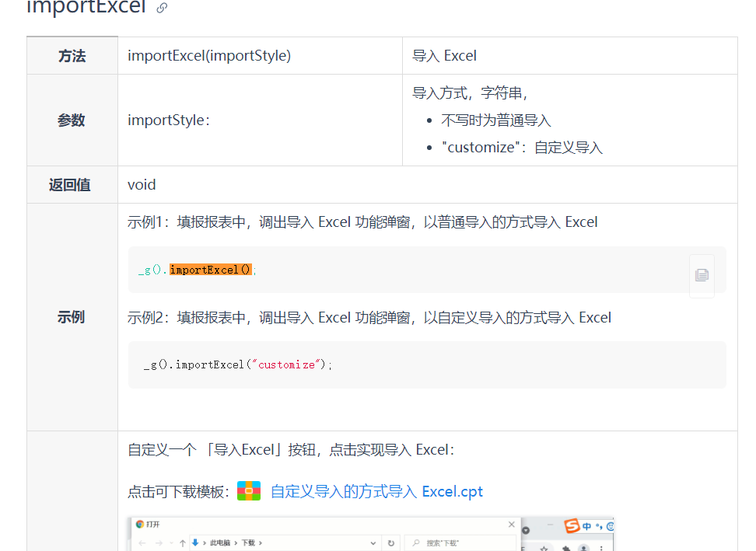The height and width of the screenshot is (551, 756).
Task: Click the red "customize" string in the code
Action: [x=286, y=364]
